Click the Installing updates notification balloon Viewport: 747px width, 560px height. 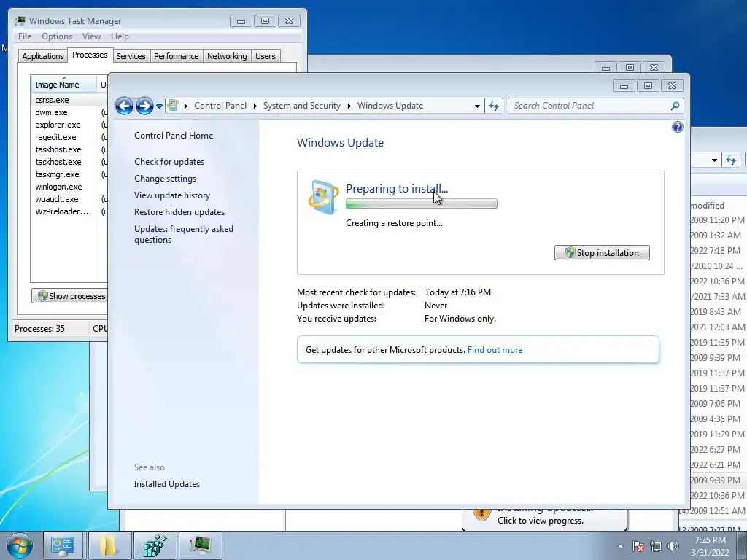(x=543, y=519)
